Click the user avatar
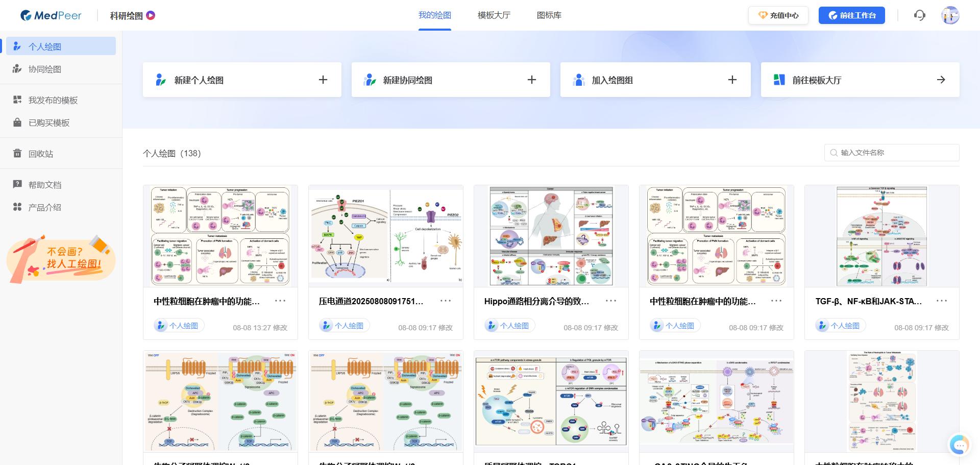980x465 pixels. click(950, 15)
